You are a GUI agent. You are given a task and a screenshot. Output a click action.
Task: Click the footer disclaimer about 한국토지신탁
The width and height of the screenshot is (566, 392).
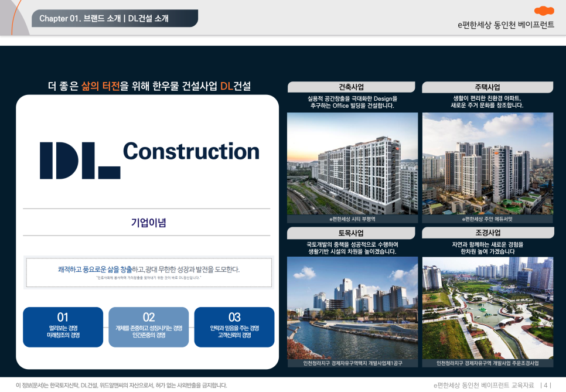[x=121, y=386]
